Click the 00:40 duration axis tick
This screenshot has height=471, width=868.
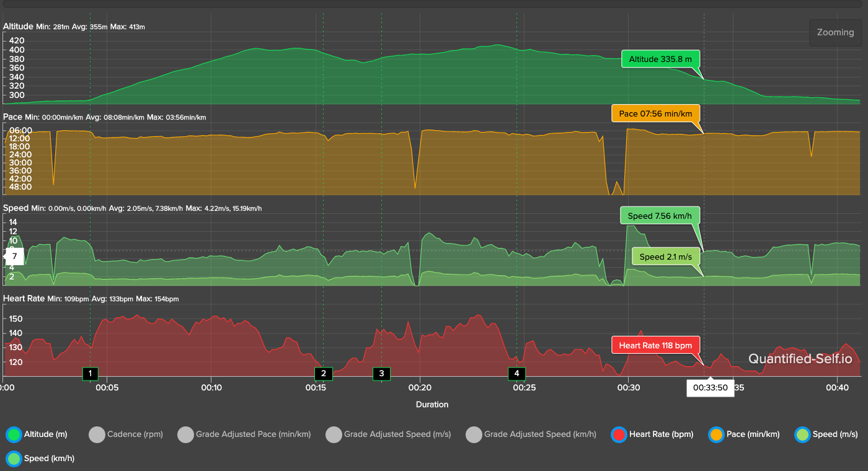pyautogui.click(x=838, y=387)
